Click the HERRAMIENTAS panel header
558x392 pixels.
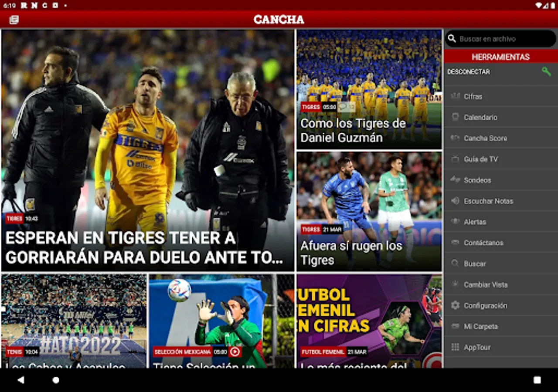[x=501, y=57]
